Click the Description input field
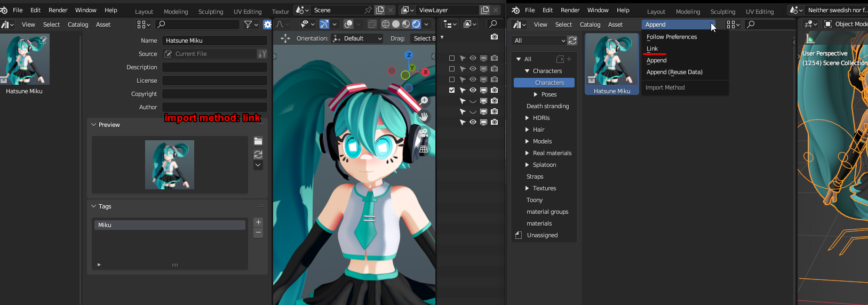The height and width of the screenshot is (305, 868). (214, 67)
